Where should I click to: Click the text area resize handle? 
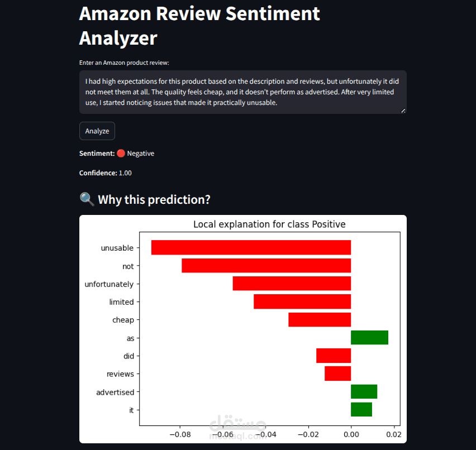[403, 111]
